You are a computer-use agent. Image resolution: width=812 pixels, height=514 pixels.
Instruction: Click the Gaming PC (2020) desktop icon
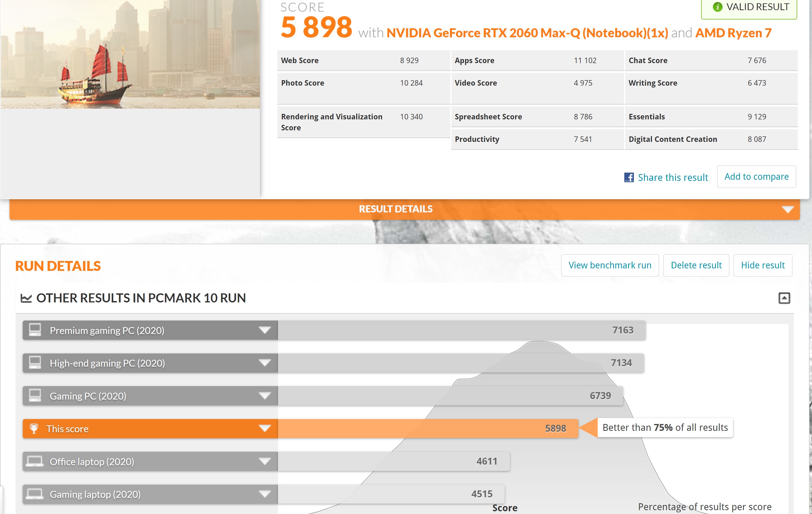[x=35, y=395]
